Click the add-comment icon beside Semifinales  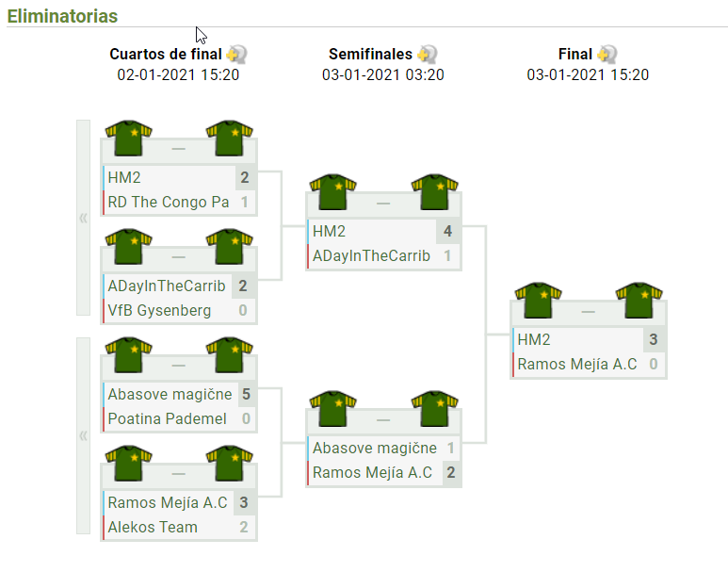[428, 55]
